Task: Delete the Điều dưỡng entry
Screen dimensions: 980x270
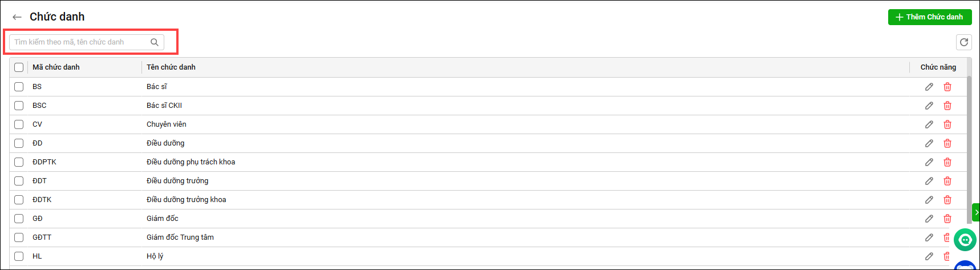Action: coord(947,143)
